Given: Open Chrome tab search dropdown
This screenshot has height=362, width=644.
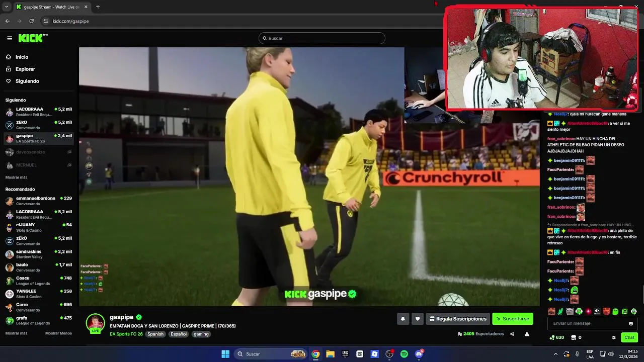Looking at the screenshot, I should coord(6,7).
